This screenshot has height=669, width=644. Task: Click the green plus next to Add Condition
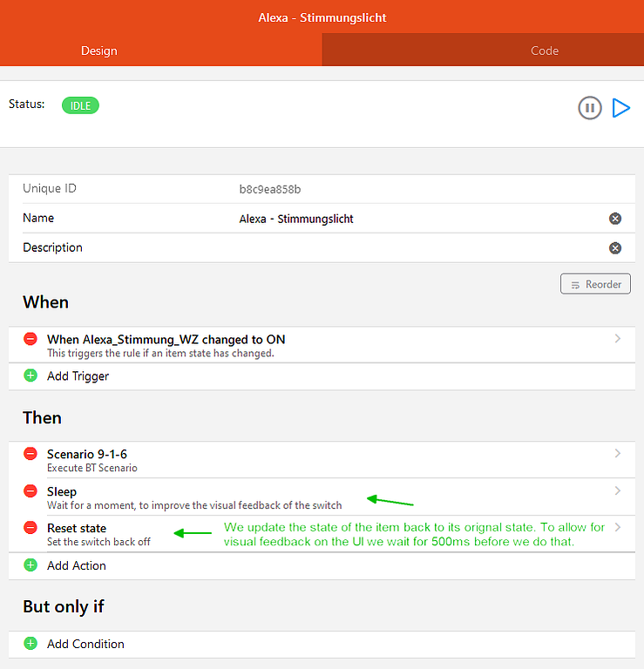pyautogui.click(x=31, y=644)
